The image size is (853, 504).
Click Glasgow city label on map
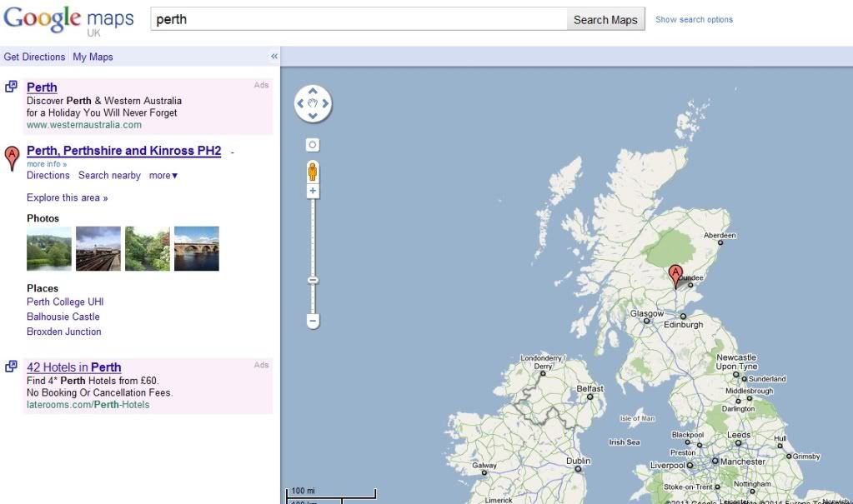[x=647, y=314]
